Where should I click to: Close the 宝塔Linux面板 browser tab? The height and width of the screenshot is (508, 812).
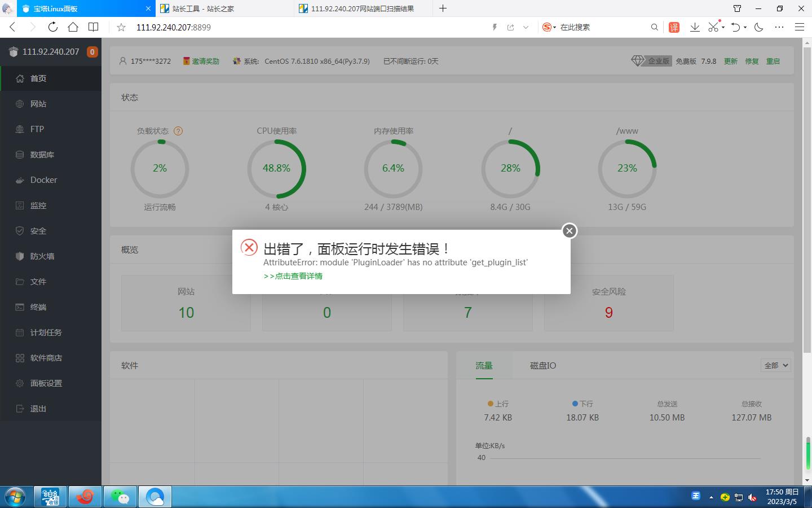pyautogui.click(x=149, y=8)
